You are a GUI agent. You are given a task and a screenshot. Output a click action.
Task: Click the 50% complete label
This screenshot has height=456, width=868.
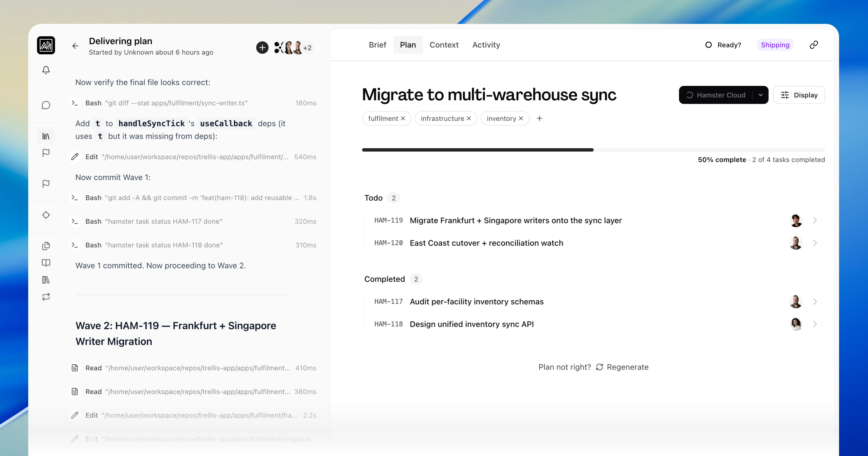[722, 159]
